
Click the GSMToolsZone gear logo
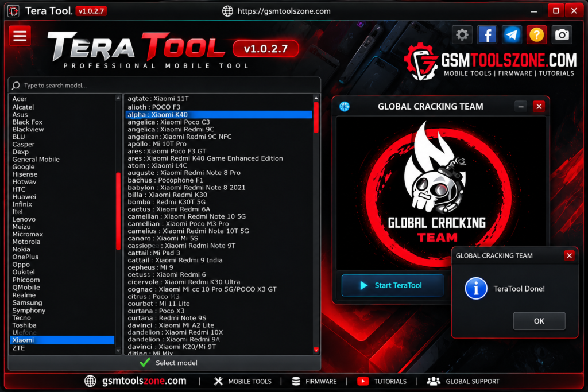(421, 61)
